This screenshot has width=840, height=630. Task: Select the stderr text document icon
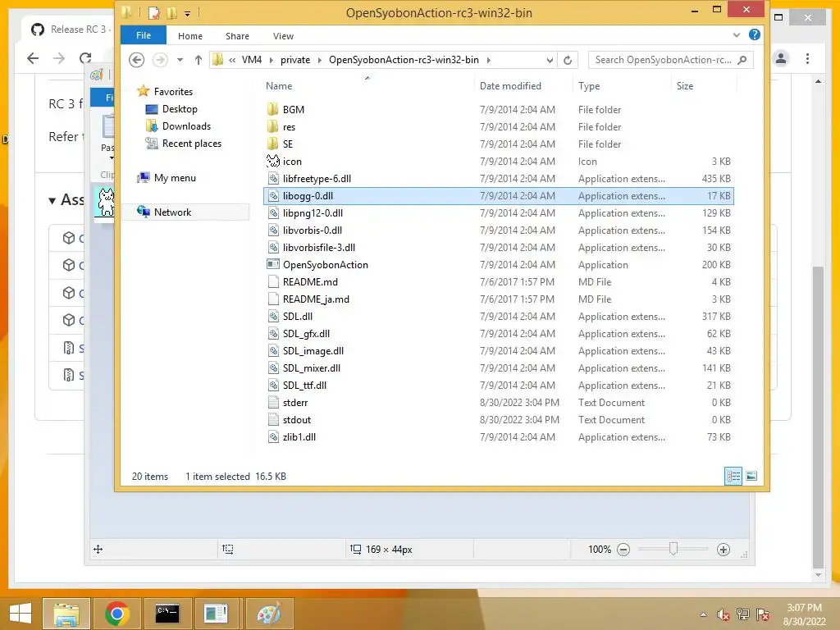coord(273,402)
